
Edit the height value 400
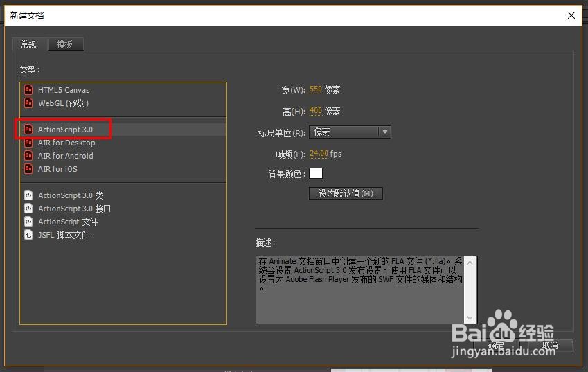point(316,111)
